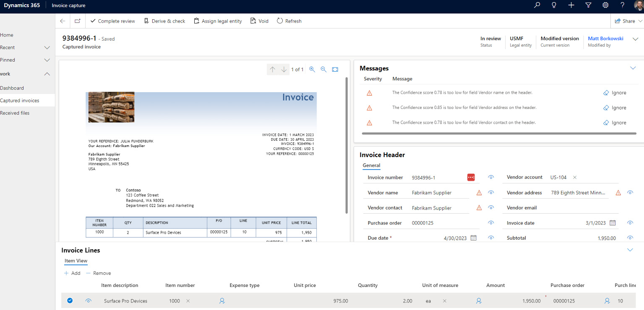Clear the unit of measure ea value

point(445,301)
